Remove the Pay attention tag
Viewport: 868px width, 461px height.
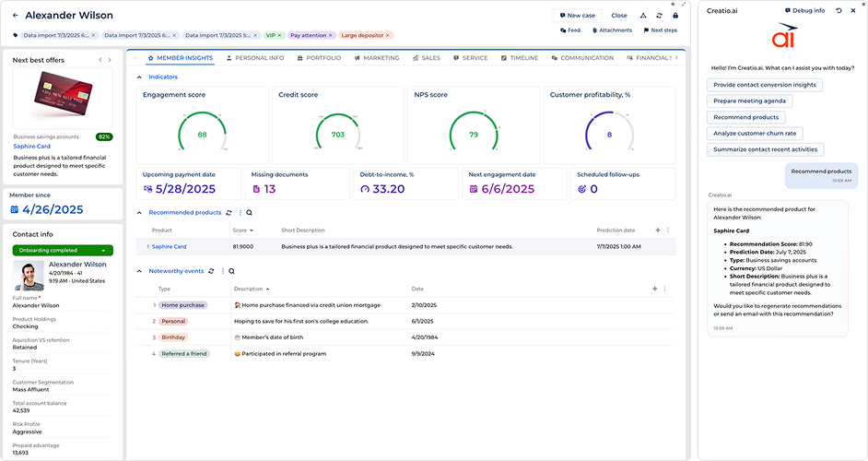tap(332, 35)
